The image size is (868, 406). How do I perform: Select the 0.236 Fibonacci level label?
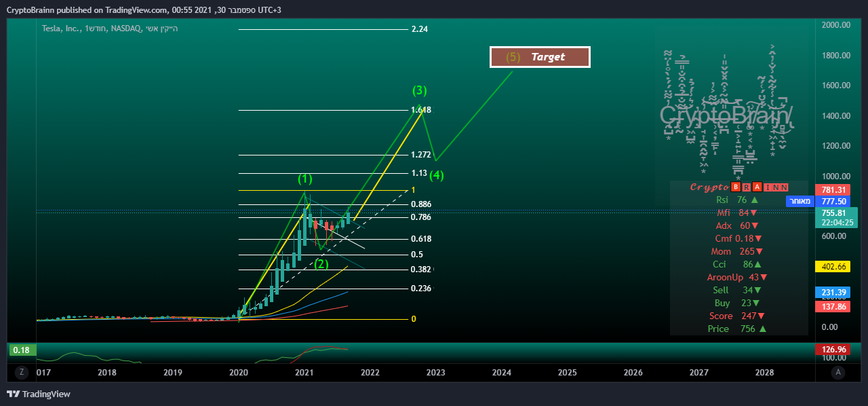pos(421,289)
